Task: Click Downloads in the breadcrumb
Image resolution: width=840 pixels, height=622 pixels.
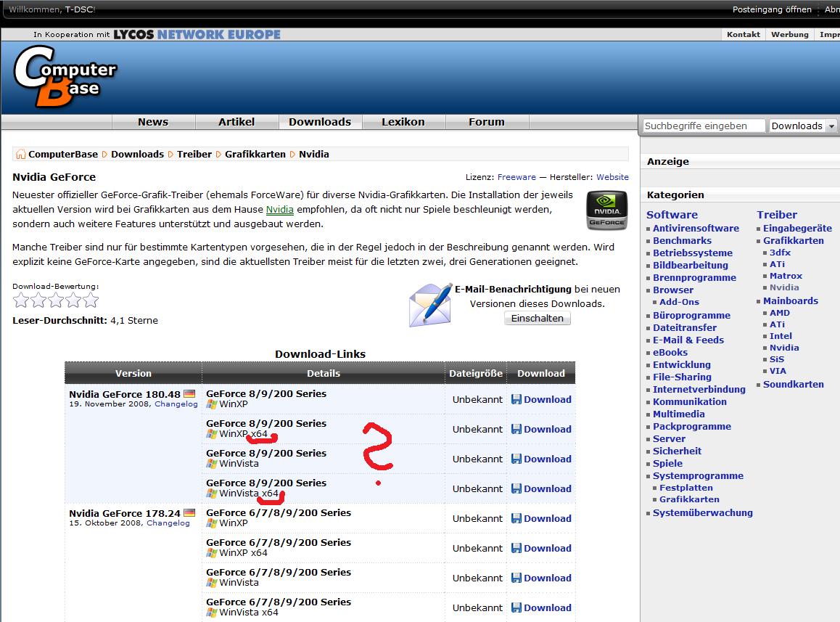Action: pyautogui.click(x=137, y=155)
